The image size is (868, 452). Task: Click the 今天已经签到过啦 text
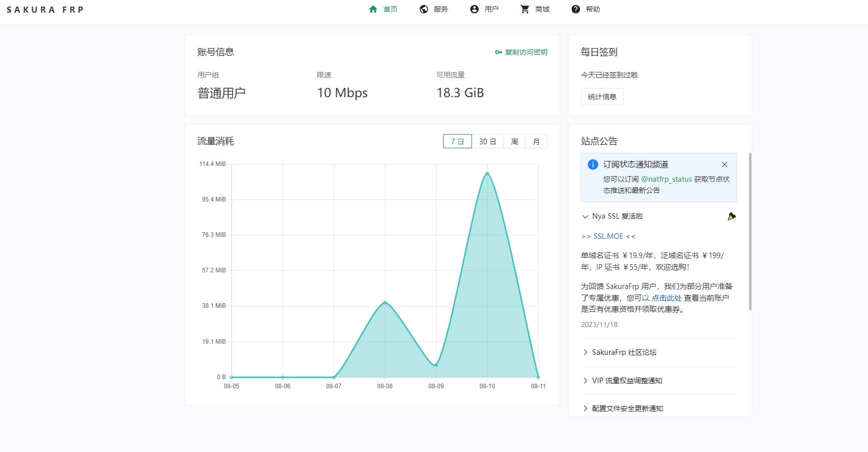609,75
